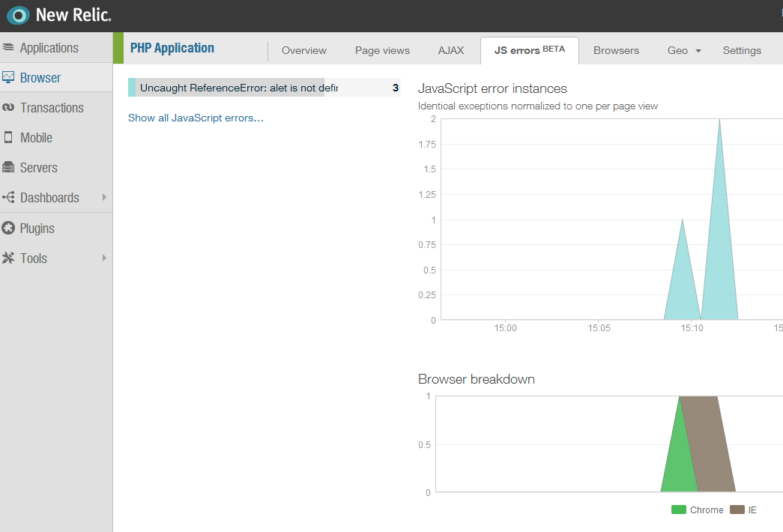Click the Transactions sidebar icon
Viewport: 783px width, 532px height.
[x=9, y=108]
